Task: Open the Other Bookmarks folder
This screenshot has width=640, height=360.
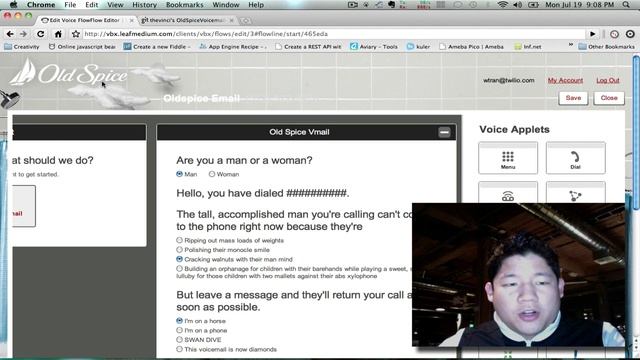Action: [607, 47]
